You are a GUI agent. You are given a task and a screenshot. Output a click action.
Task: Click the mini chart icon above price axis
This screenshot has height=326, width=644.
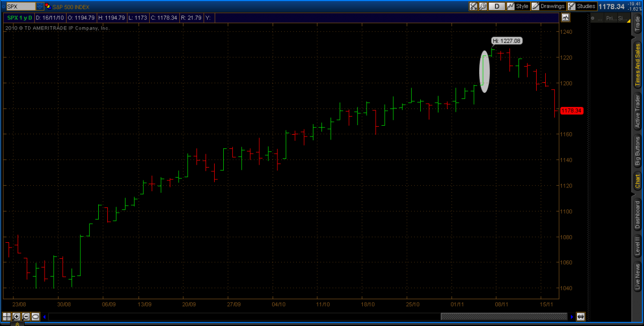pos(565,18)
